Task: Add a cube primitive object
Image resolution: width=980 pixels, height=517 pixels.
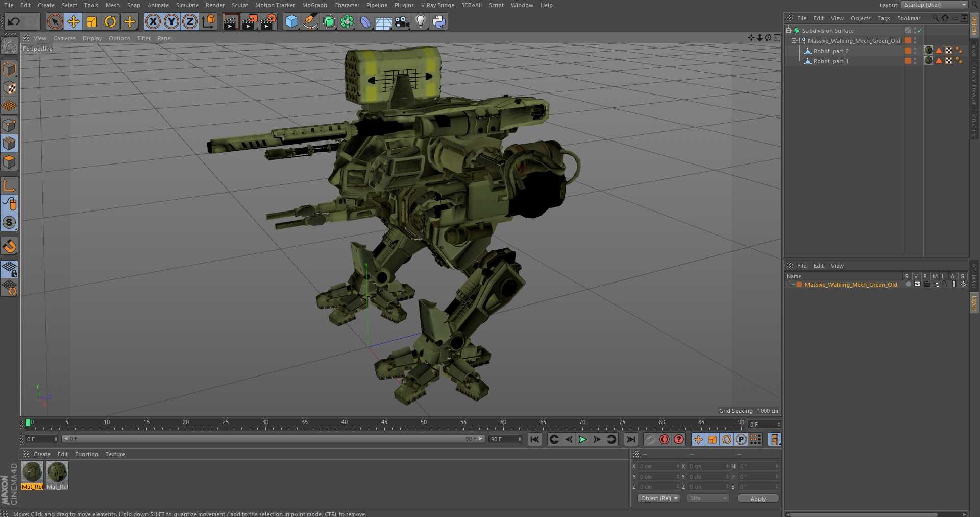Action: coord(291,21)
